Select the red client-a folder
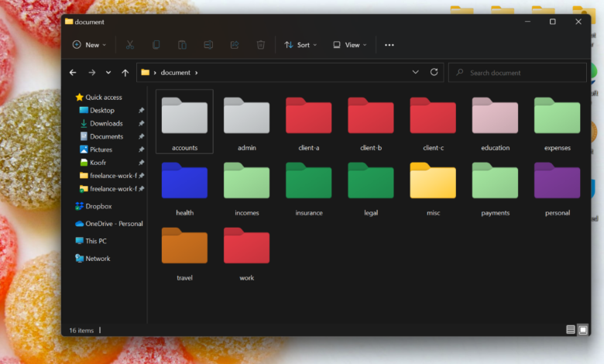604x364 pixels. (308, 124)
